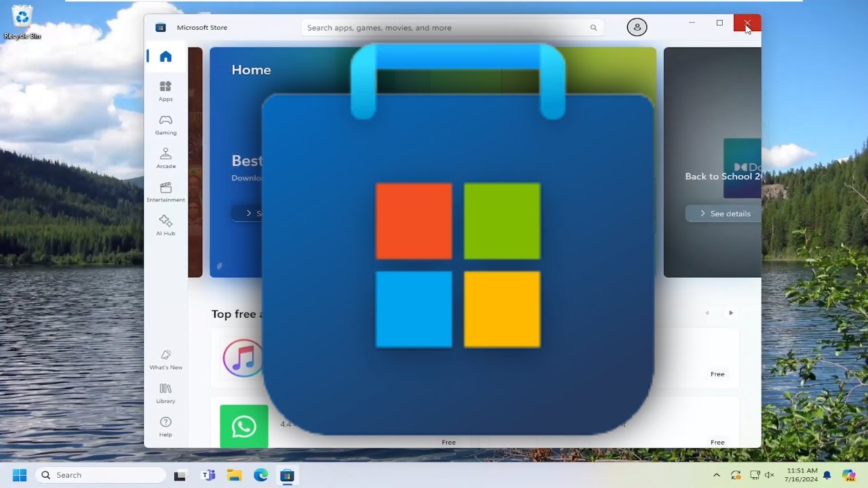Open Copilot icon in taskbar corner
Screen dimensions: 868x488
pos(848,475)
